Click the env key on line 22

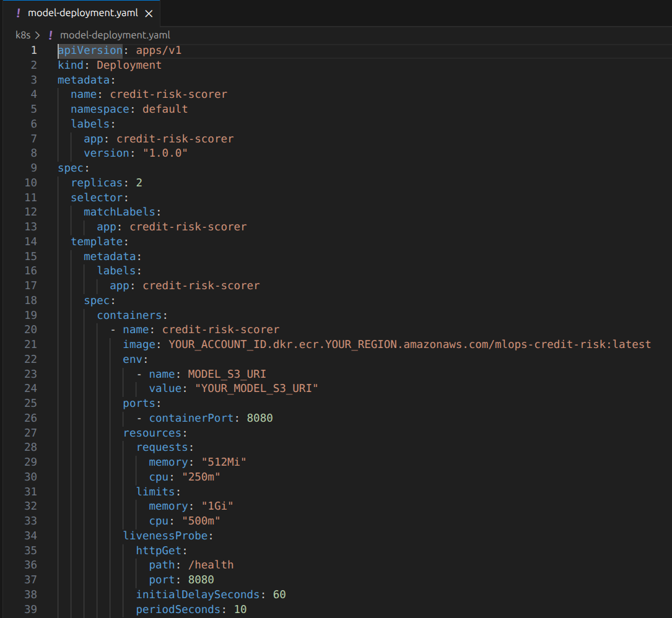coord(133,360)
